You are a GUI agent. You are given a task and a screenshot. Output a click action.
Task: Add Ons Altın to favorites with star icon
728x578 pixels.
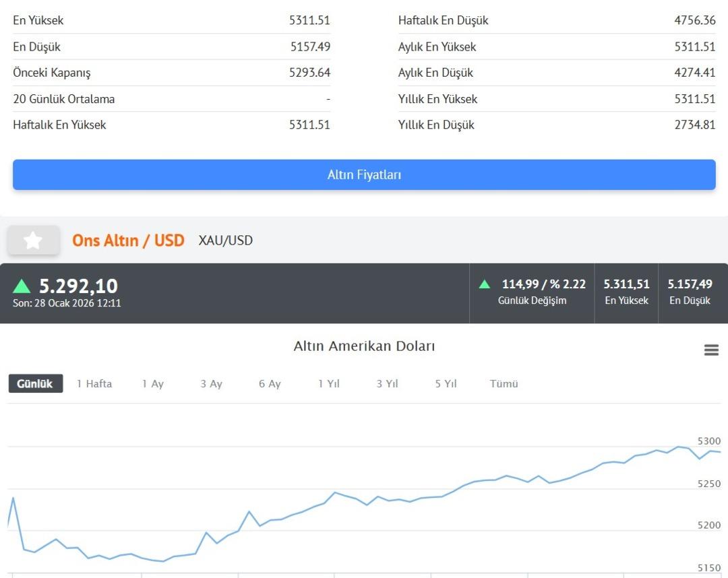click(33, 240)
